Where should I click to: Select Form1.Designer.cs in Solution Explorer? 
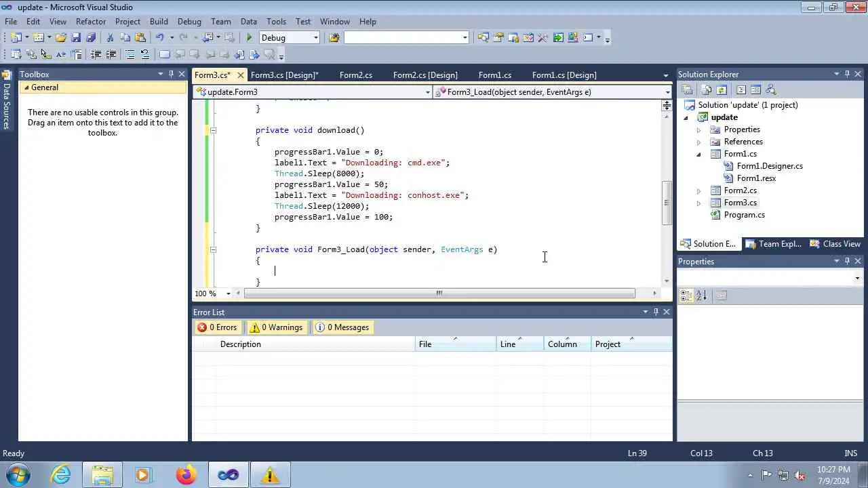point(770,166)
